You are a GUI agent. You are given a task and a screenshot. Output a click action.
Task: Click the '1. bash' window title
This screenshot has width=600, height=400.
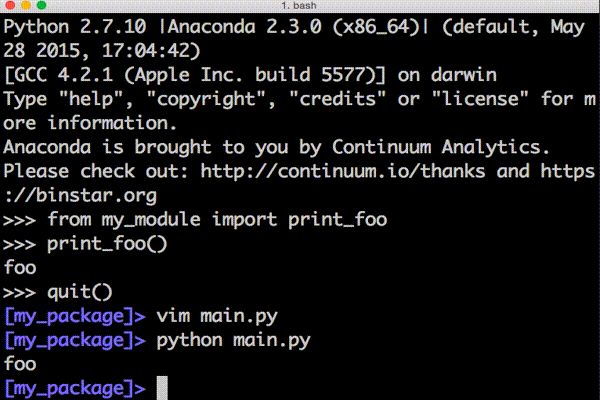299,5
